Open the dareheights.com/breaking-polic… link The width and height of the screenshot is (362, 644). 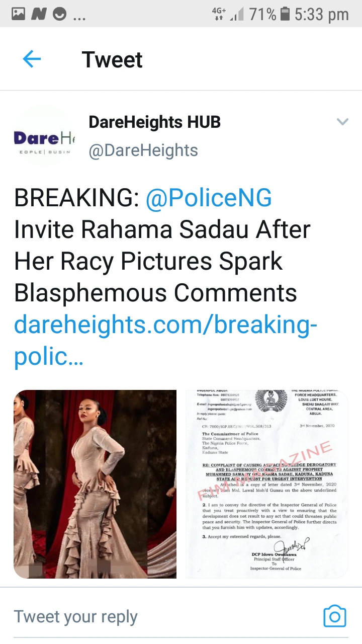165,341
